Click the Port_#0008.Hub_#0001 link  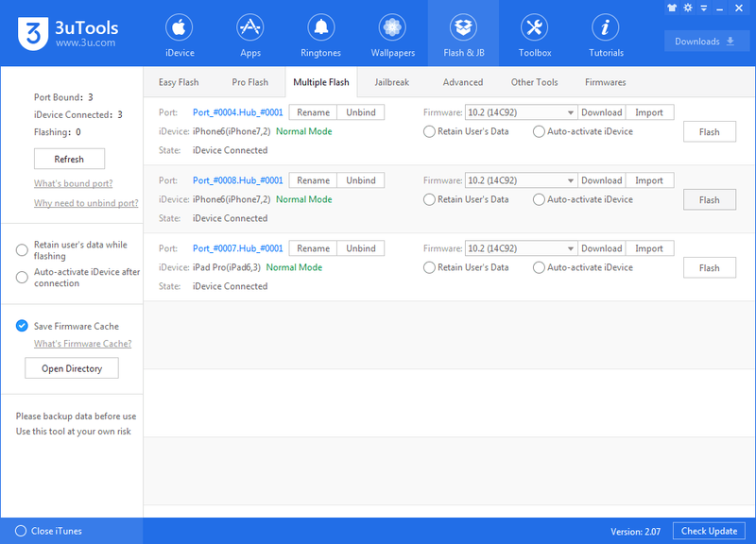pyautogui.click(x=238, y=180)
